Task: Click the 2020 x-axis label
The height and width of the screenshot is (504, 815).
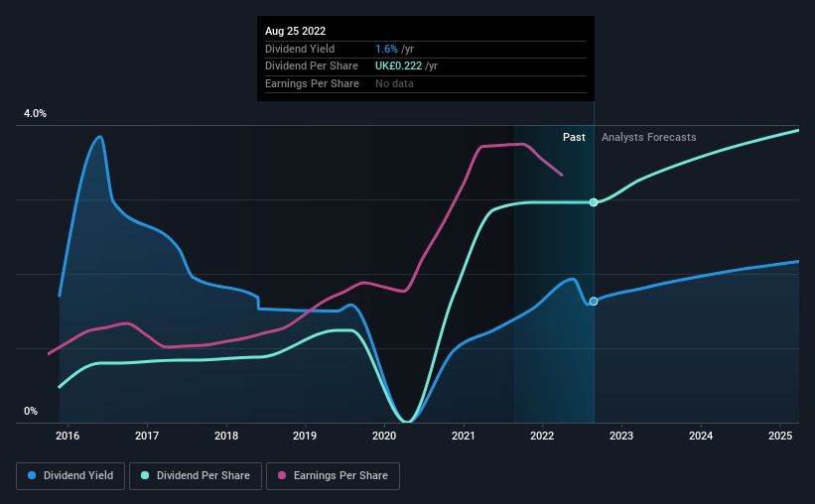Action: click(384, 436)
